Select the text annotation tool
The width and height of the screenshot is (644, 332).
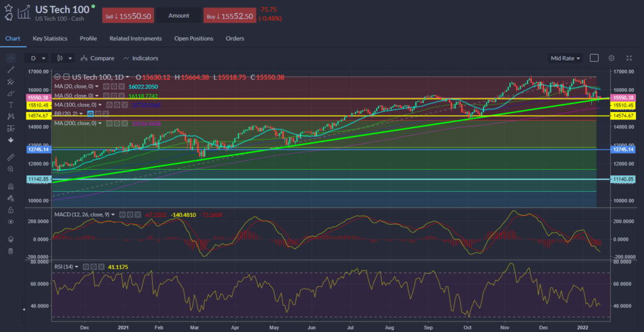point(10,104)
